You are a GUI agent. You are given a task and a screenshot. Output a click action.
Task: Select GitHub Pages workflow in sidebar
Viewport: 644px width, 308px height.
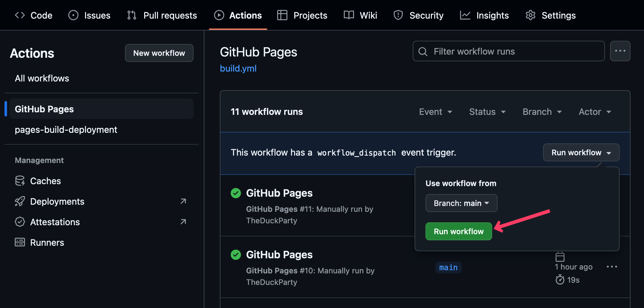click(x=102, y=109)
